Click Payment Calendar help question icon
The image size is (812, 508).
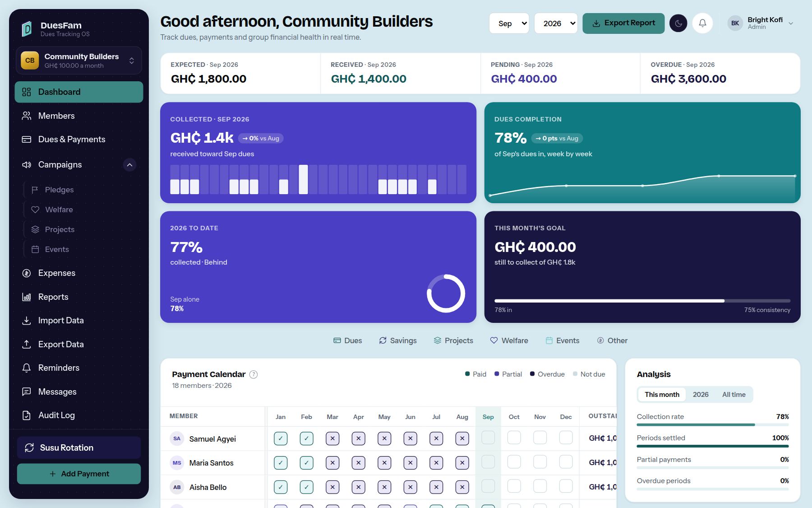pyautogui.click(x=254, y=374)
